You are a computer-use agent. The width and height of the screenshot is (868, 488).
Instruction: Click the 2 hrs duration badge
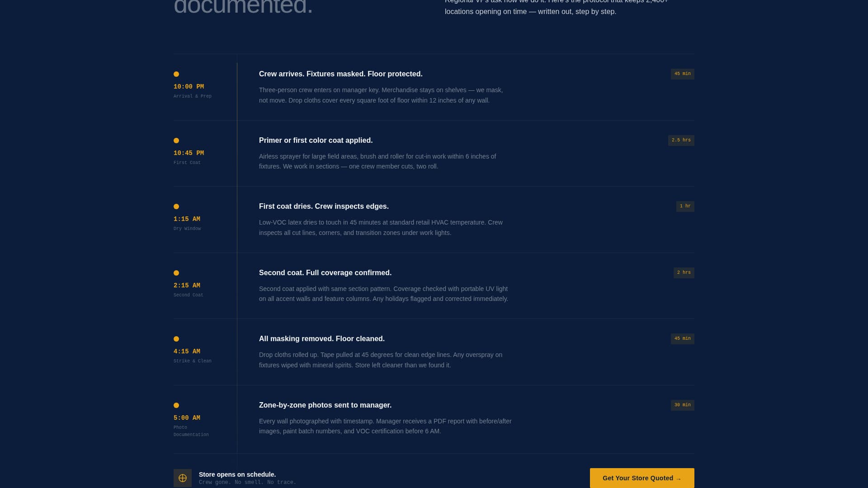[x=684, y=272]
